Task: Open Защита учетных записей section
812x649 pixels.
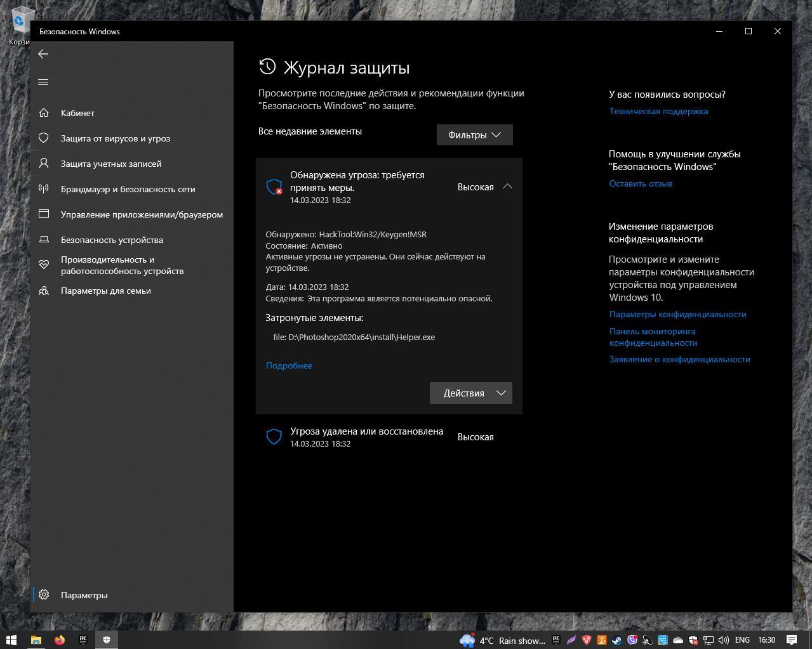Action: coord(132,164)
